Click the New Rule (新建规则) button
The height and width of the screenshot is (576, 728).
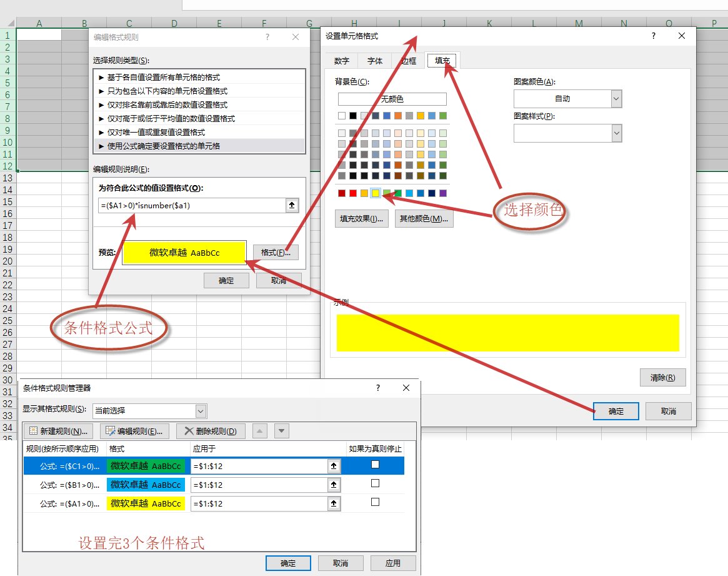coord(59,431)
